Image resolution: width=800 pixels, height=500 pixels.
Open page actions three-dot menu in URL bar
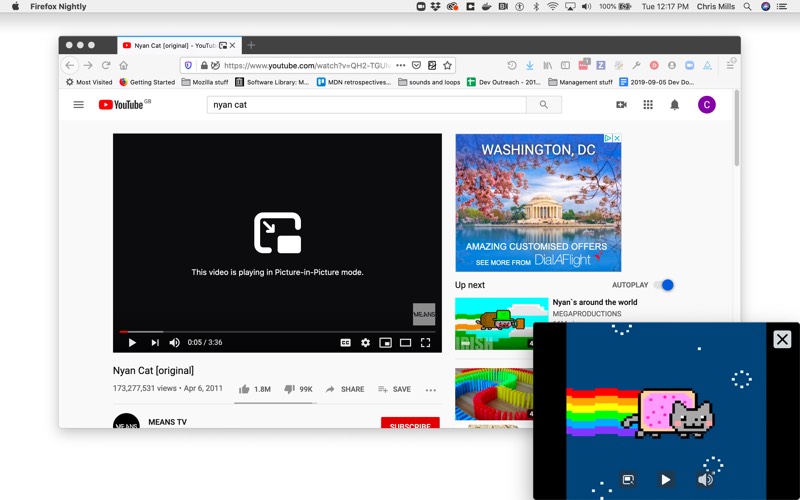click(401, 65)
